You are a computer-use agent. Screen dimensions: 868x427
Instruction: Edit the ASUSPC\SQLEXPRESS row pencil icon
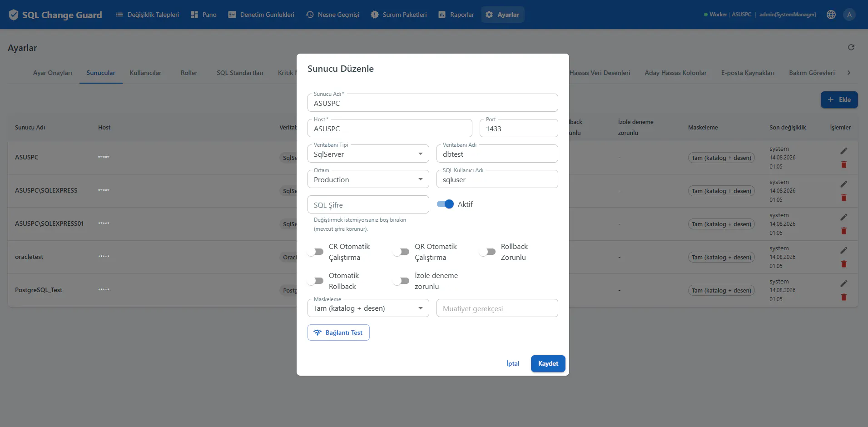(844, 184)
